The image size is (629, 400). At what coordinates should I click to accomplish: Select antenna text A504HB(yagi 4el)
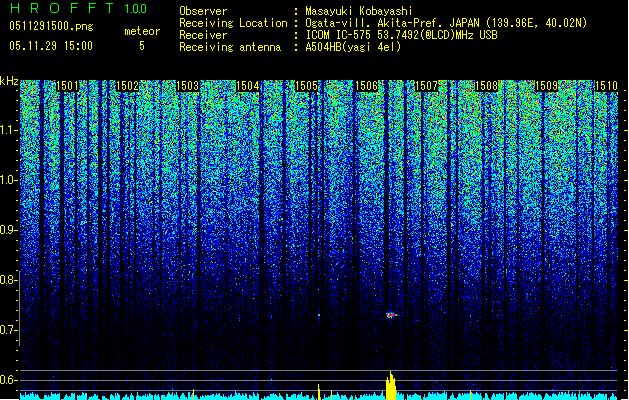tap(353, 47)
